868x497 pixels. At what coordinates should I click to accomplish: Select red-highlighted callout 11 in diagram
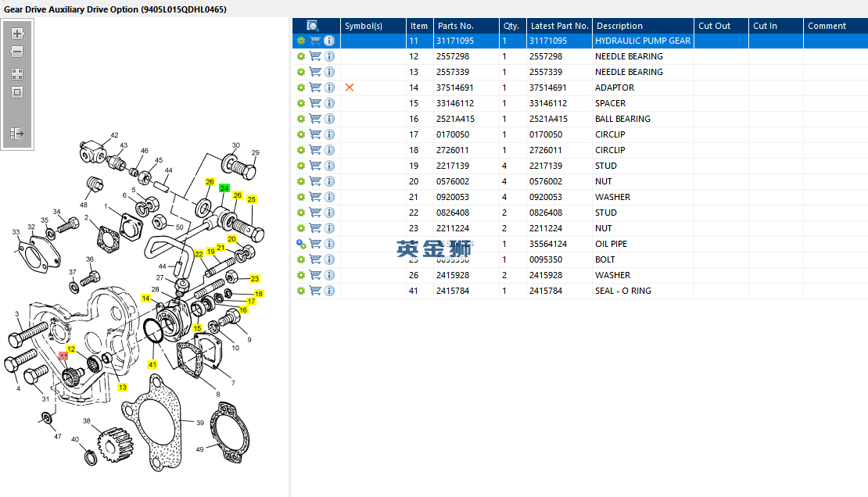click(64, 356)
